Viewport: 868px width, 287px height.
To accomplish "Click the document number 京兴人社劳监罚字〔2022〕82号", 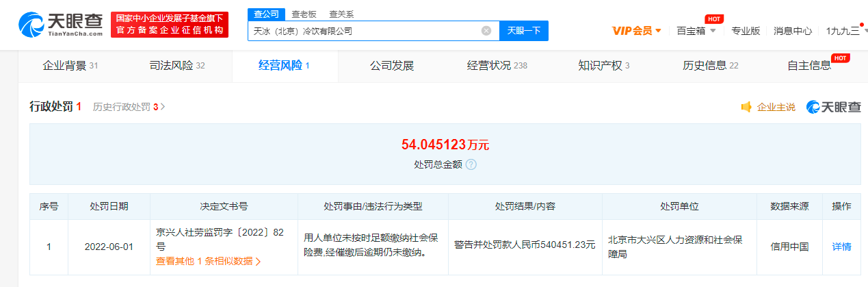I will pyautogui.click(x=219, y=239).
